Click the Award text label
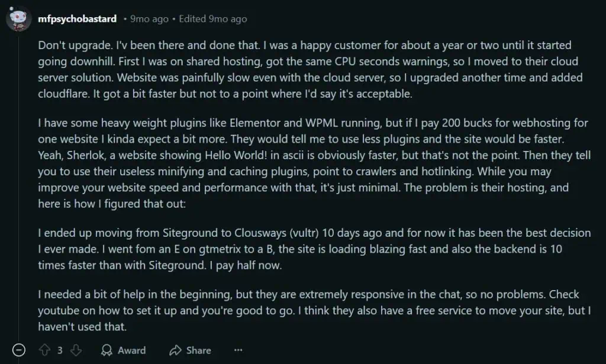This screenshot has height=364, width=606. point(132,350)
